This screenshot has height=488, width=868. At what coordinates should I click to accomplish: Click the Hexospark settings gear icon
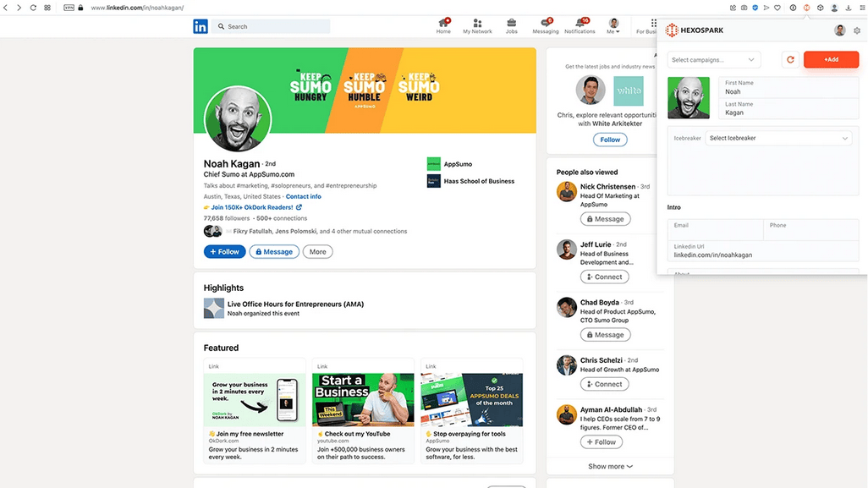click(858, 30)
